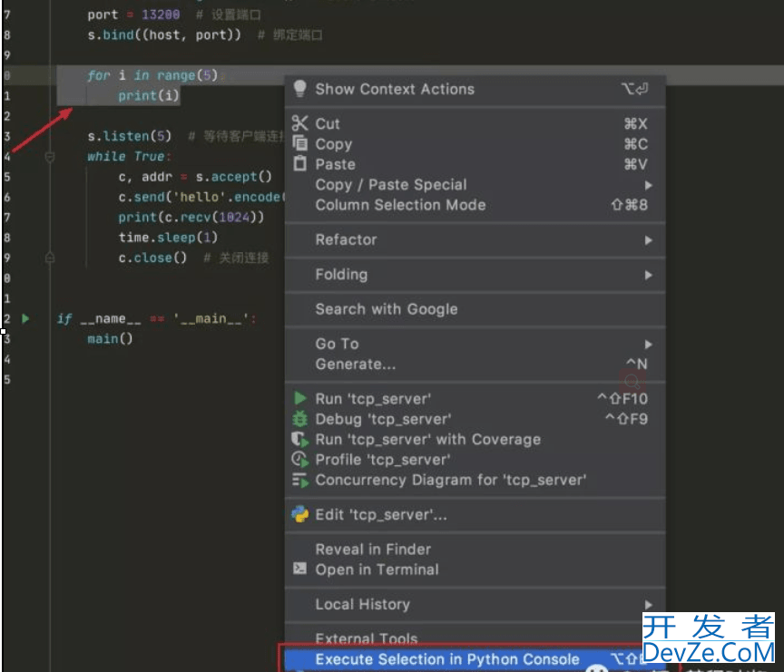Choose Run 'tcp_server' with Coverage
Image resolution: width=784 pixels, height=672 pixels.
[x=475, y=440]
